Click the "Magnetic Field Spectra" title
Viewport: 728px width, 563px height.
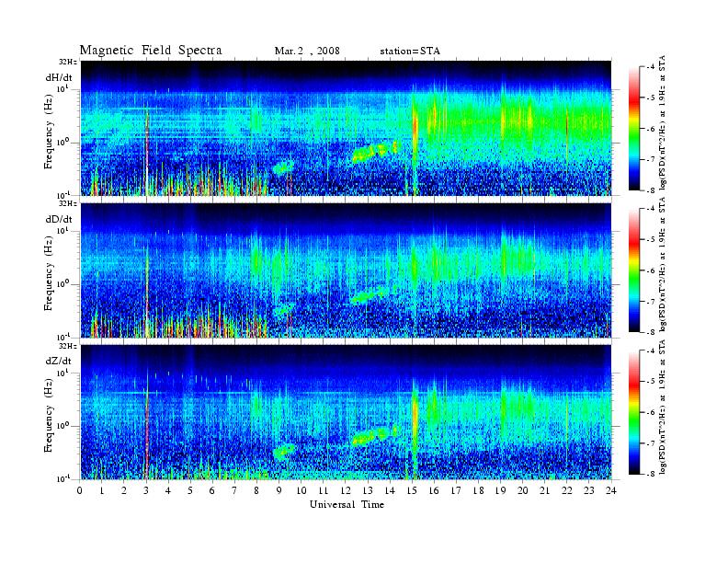pos(151,51)
